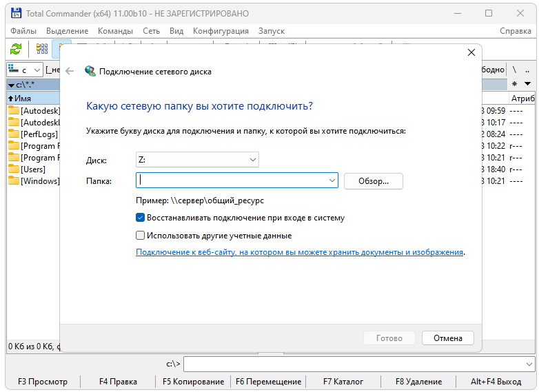Sort by the Имя column header
Screen dimensions: 539x392
[x=33, y=99]
